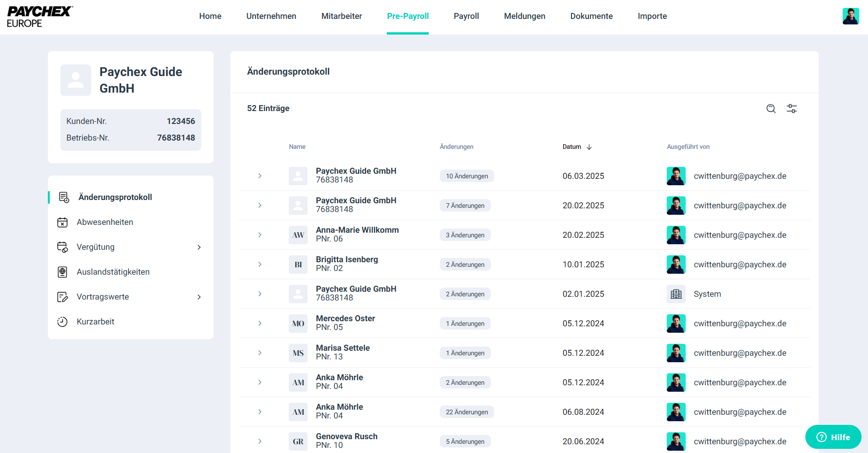The width and height of the screenshot is (868, 453).
Task: Click the 22 Änderungen badge
Action: (466, 412)
